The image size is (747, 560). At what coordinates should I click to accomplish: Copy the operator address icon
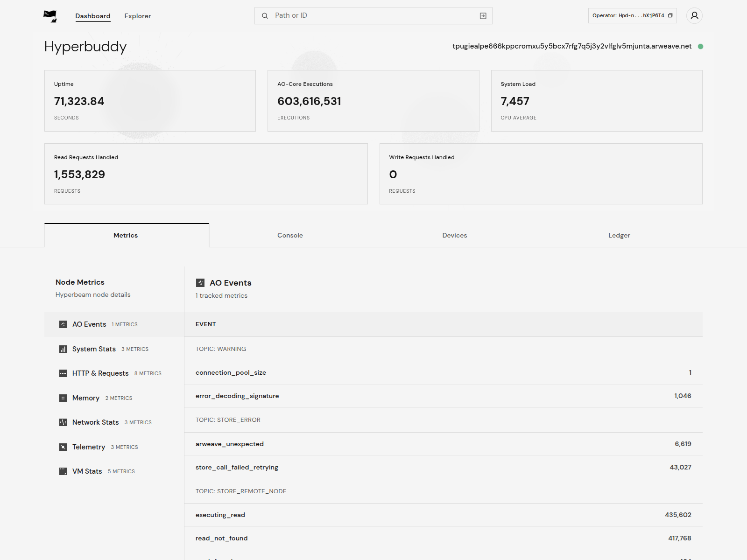pos(670,15)
